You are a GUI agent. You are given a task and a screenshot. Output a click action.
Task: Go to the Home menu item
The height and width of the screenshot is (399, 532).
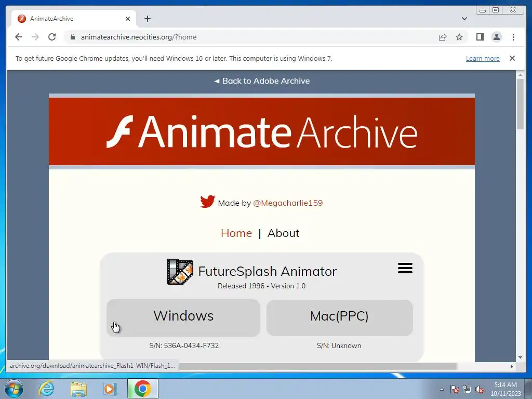click(x=236, y=233)
